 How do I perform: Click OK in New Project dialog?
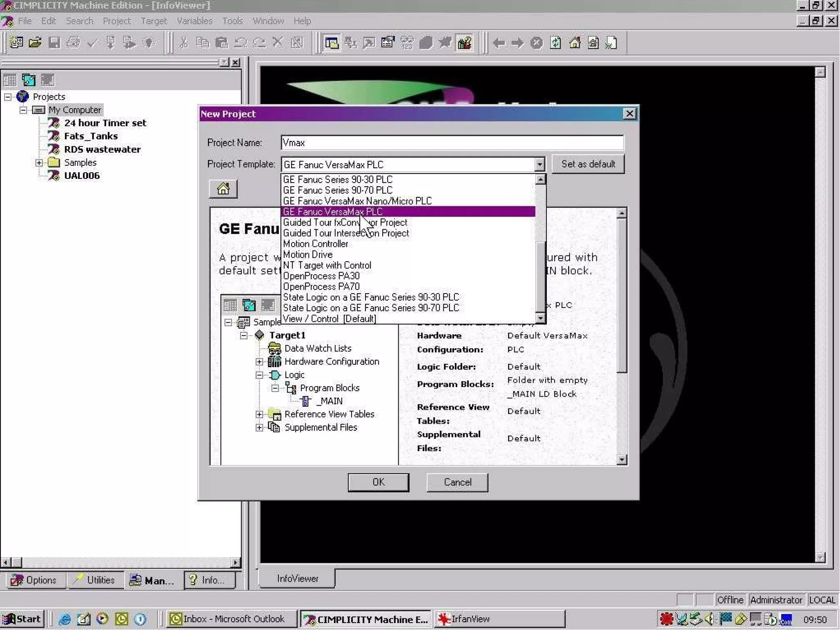click(378, 482)
